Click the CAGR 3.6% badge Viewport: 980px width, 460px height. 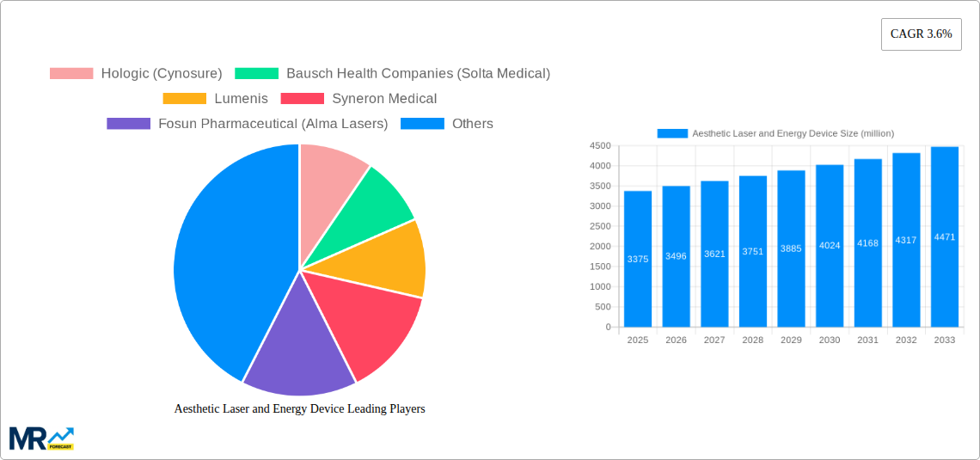[x=922, y=34]
